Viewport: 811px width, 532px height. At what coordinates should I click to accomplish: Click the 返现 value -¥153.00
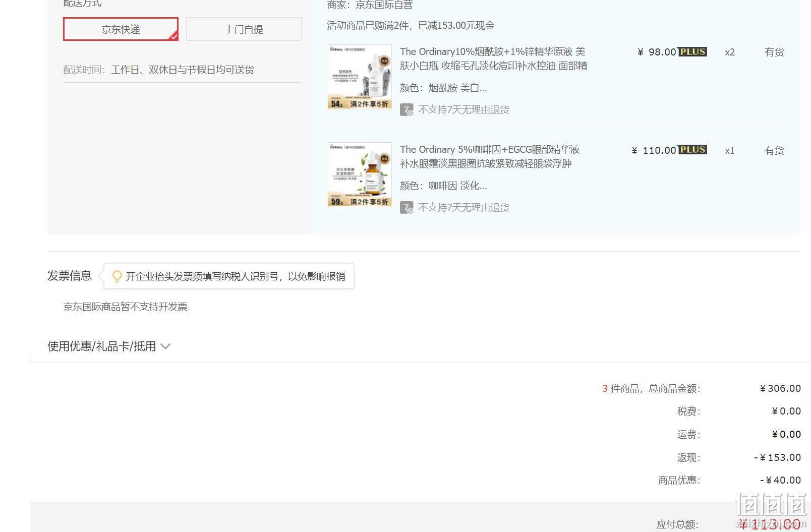click(x=777, y=457)
